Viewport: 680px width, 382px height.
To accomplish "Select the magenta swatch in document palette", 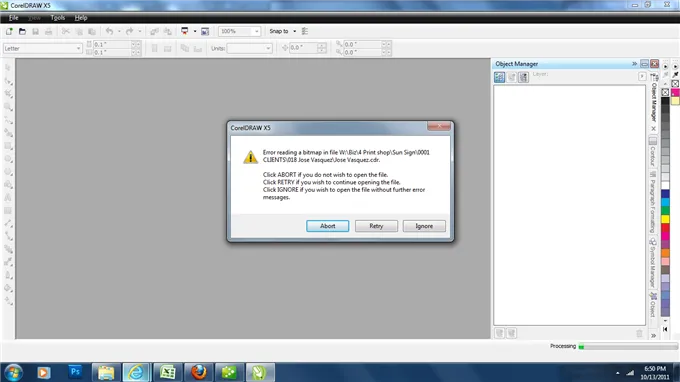I will (x=675, y=93).
